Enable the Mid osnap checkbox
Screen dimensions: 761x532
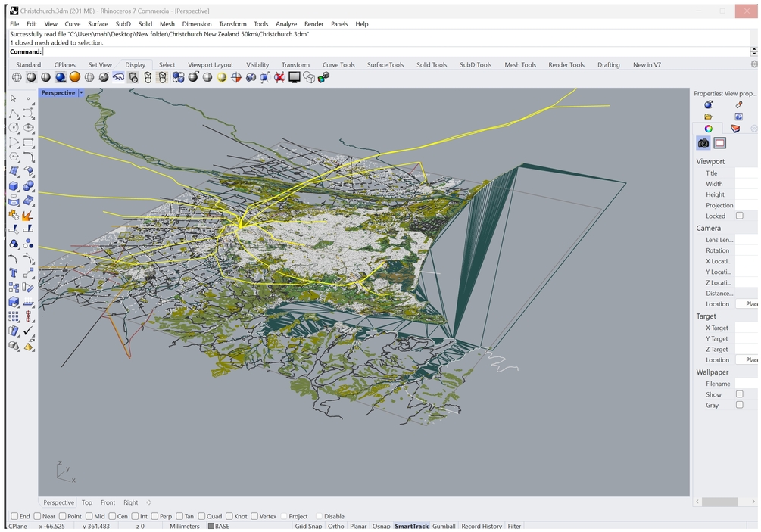click(89, 516)
